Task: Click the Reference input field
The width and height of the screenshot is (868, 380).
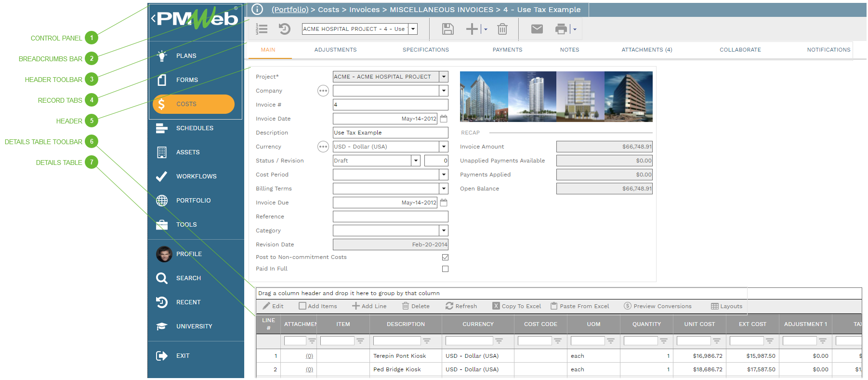Action: click(x=391, y=217)
